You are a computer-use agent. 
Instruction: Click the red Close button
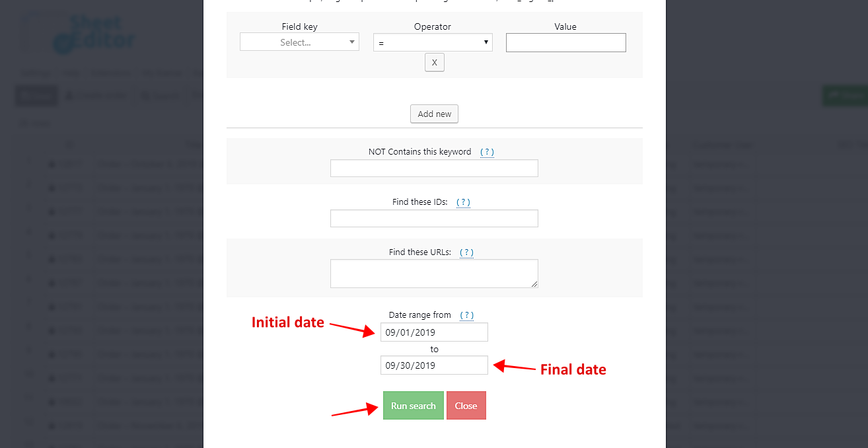pyautogui.click(x=466, y=406)
